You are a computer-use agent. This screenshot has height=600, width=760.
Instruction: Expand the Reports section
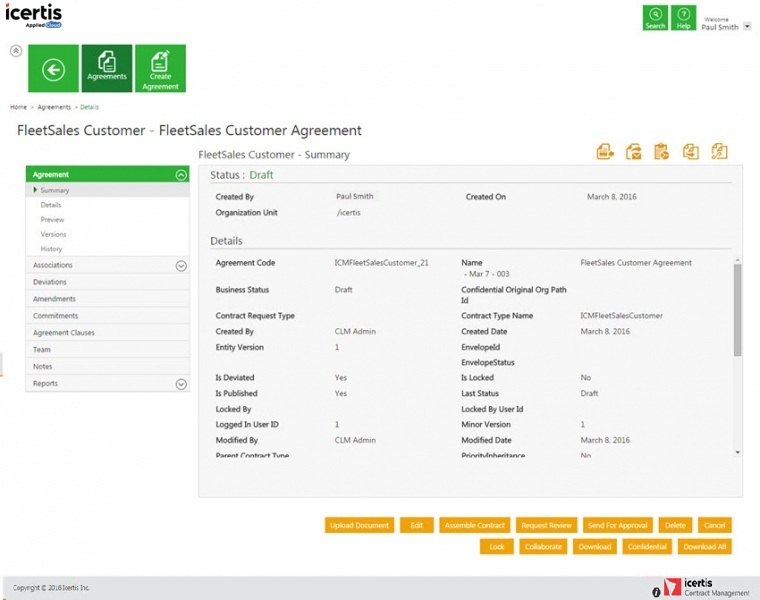[x=181, y=384]
